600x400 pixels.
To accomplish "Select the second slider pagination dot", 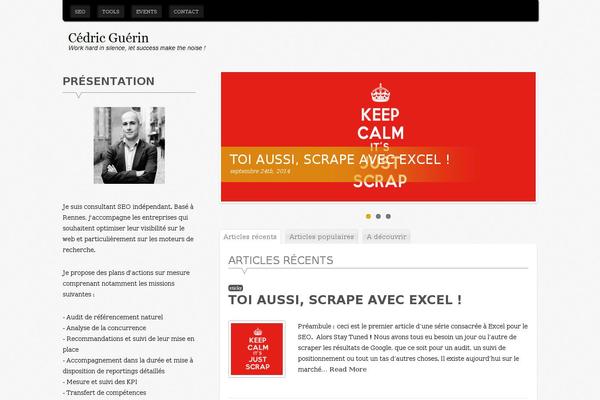I will [378, 216].
